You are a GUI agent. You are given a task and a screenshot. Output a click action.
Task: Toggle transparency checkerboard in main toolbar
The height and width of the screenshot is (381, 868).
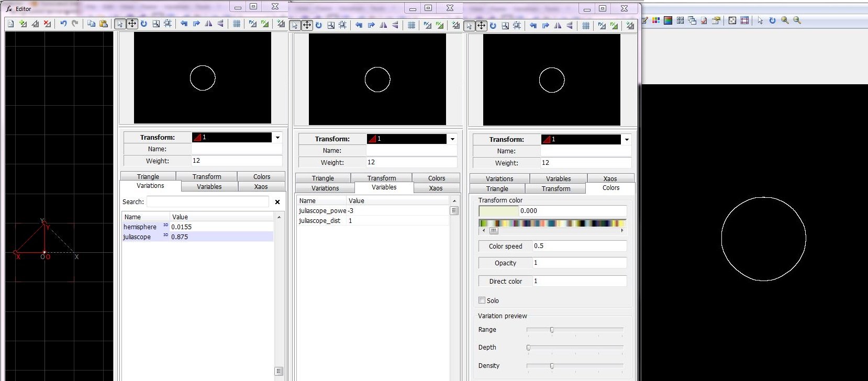(732, 20)
